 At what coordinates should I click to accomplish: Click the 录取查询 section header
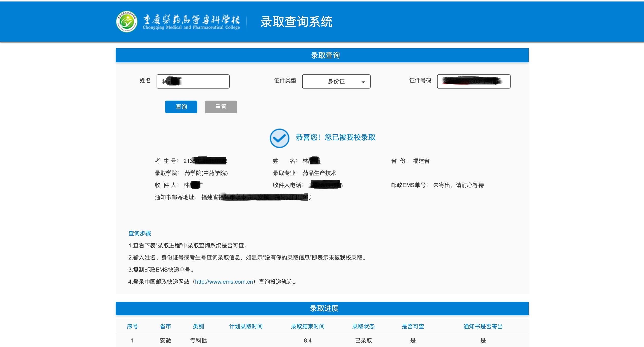point(322,55)
